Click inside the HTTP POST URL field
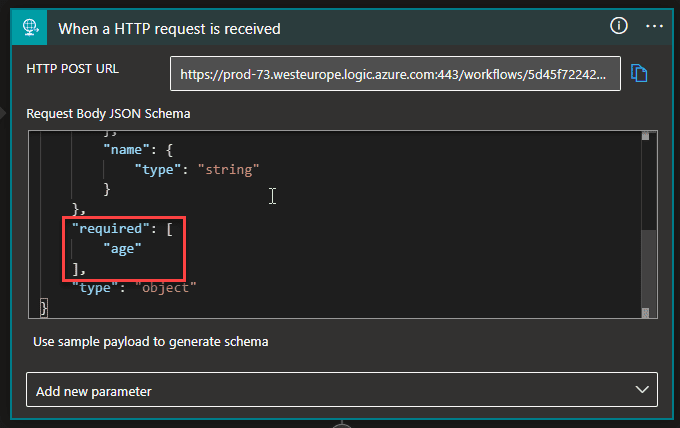 coord(395,73)
